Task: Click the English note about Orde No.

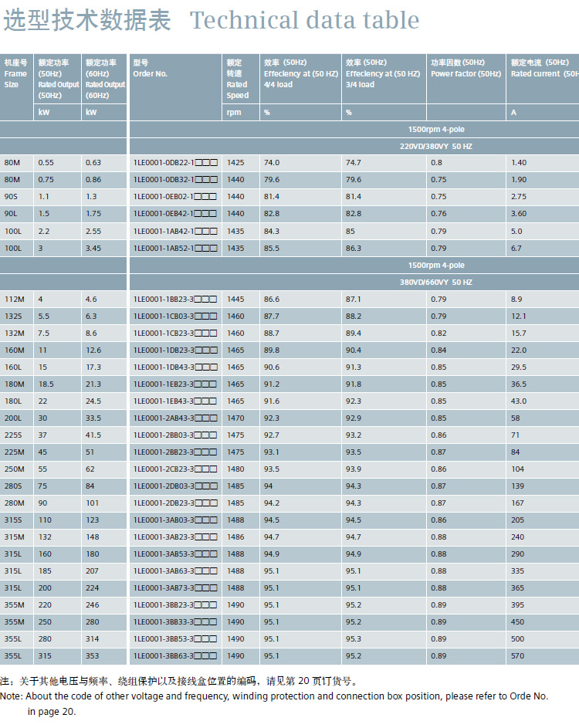Action: click(274, 703)
